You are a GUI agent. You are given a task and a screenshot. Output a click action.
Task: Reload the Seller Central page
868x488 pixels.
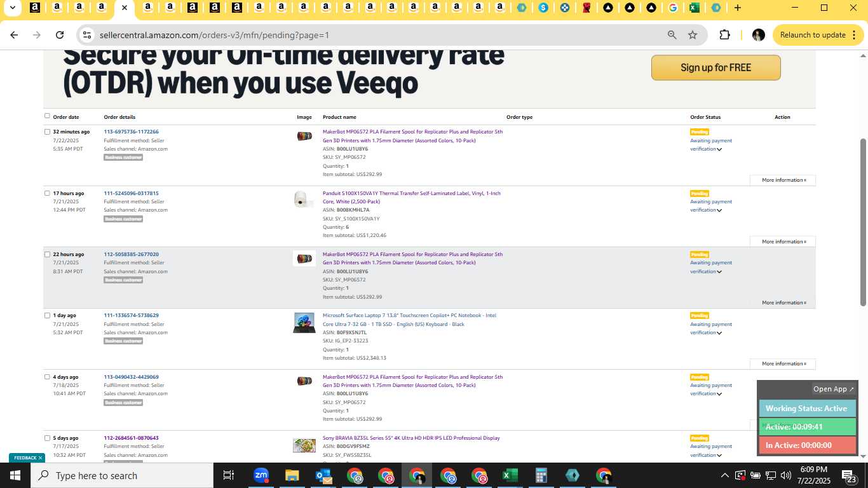coord(60,35)
